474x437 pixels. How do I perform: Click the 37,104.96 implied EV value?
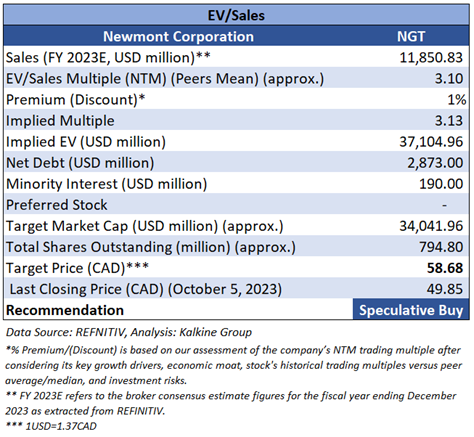pyautogui.click(x=431, y=142)
